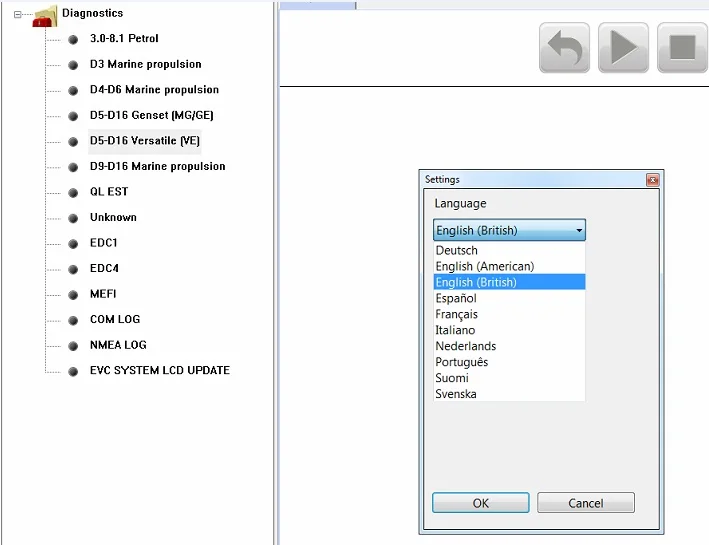Select EVC SYSTEM LCD UPDATE item
The width and height of the screenshot is (709, 545).
pos(160,370)
